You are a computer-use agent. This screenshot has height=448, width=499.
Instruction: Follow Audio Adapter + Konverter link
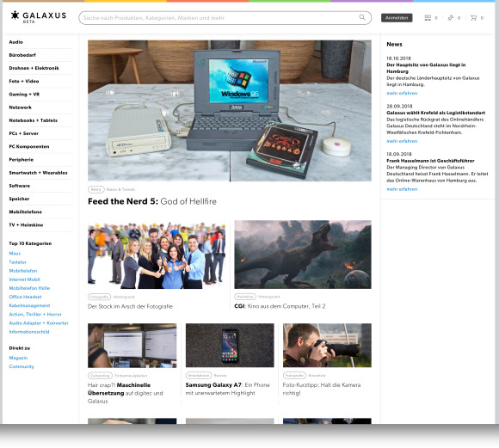point(39,323)
